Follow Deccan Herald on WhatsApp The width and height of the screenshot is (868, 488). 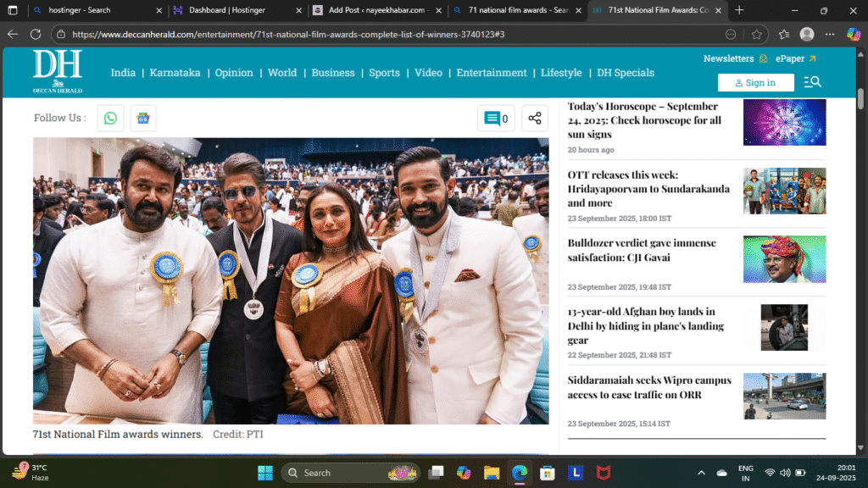click(110, 118)
